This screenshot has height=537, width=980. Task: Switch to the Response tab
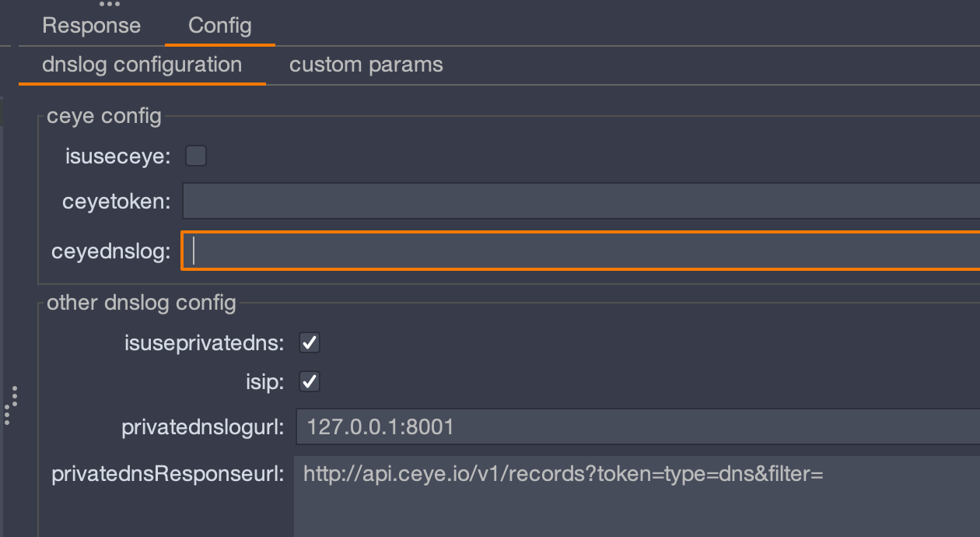(91, 25)
